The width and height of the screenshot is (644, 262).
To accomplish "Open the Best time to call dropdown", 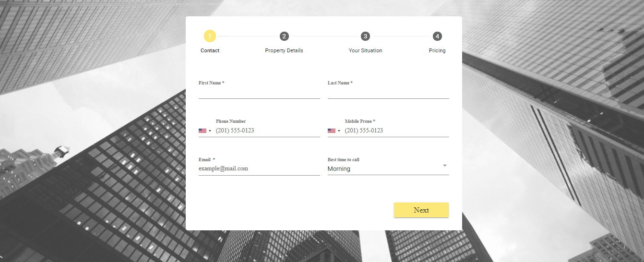I will (x=388, y=169).
